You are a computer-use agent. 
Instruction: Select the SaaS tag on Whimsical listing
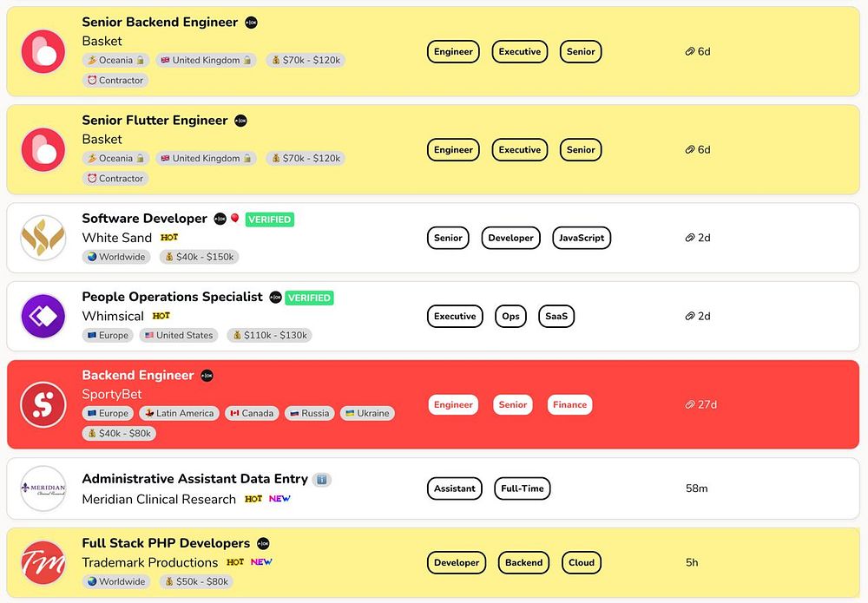(556, 317)
